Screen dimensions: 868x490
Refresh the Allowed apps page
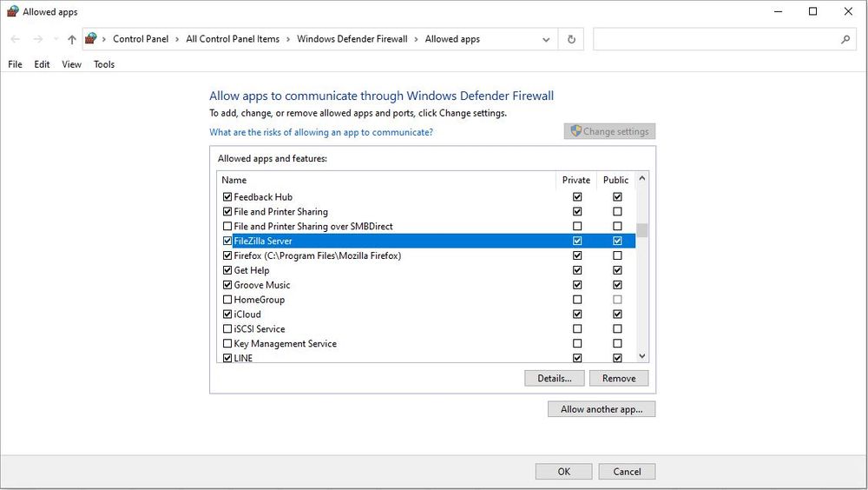(x=571, y=39)
